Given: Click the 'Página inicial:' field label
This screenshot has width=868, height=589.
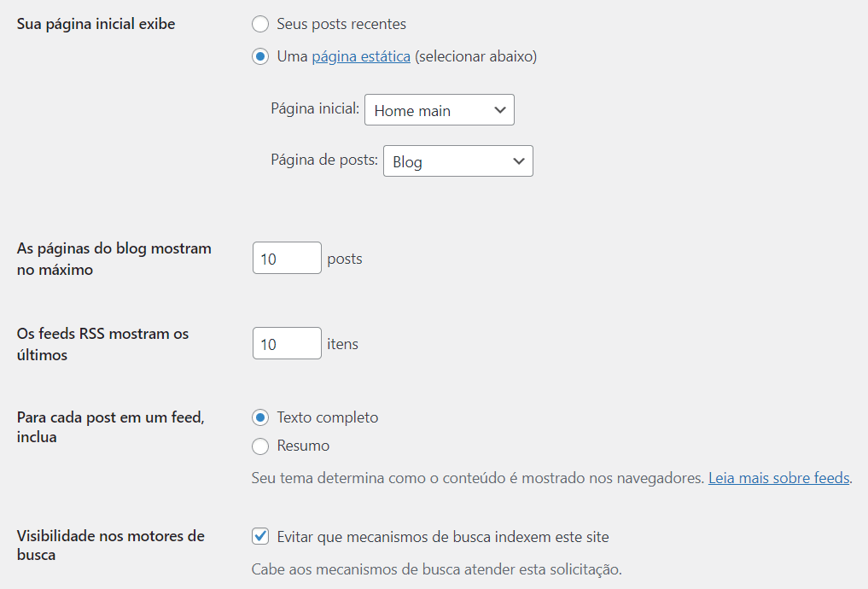Looking at the screenshot, I should (x=315, y=108).
